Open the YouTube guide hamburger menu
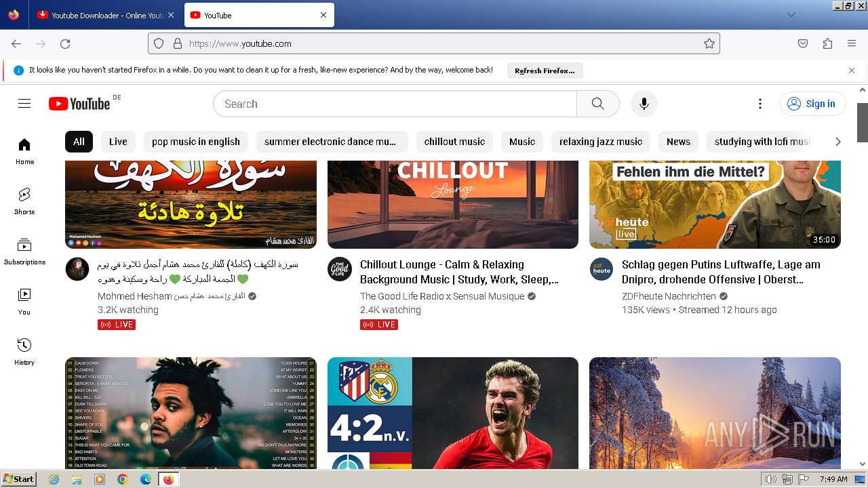 [x=24, y=104]
